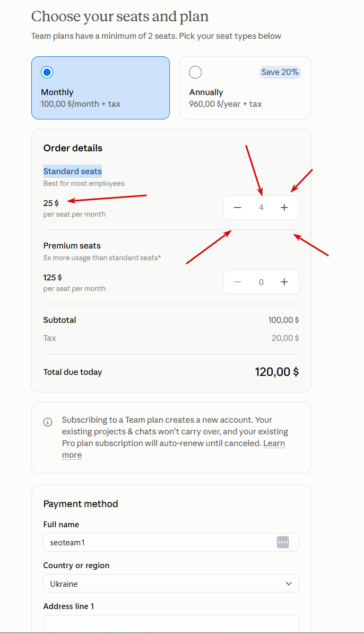
Task: Add a Premium seat with plus icon
Action: coord(284,282)
